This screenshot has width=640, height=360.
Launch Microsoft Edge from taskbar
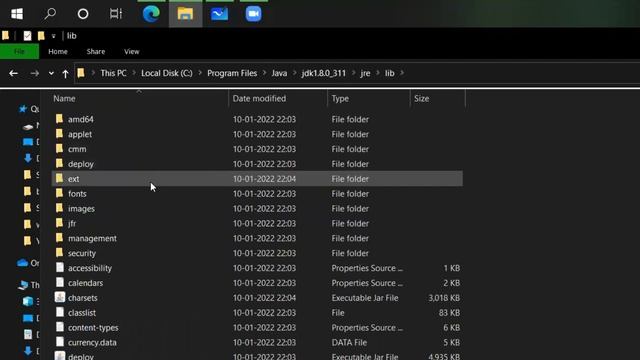pyautogui.click(x=151, y=14)
